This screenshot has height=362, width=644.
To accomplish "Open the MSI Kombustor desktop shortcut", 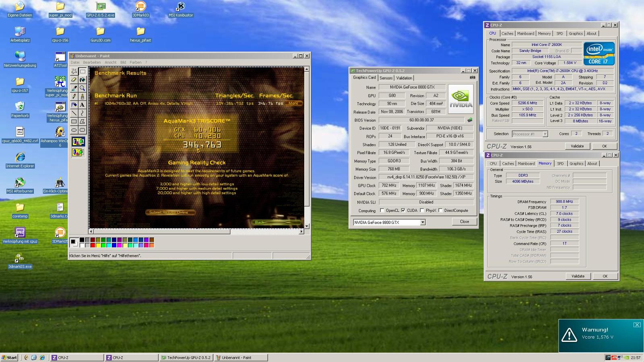I will pos(181,10).
